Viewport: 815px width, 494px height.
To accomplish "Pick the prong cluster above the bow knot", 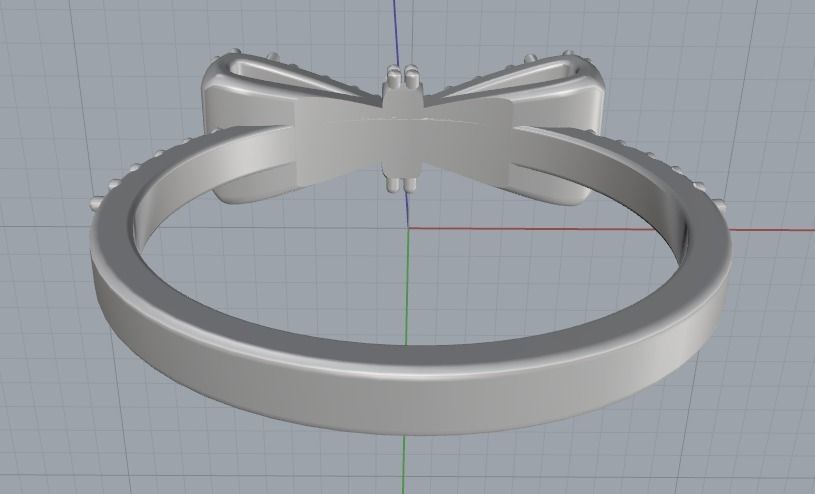I will click(402, 75).
